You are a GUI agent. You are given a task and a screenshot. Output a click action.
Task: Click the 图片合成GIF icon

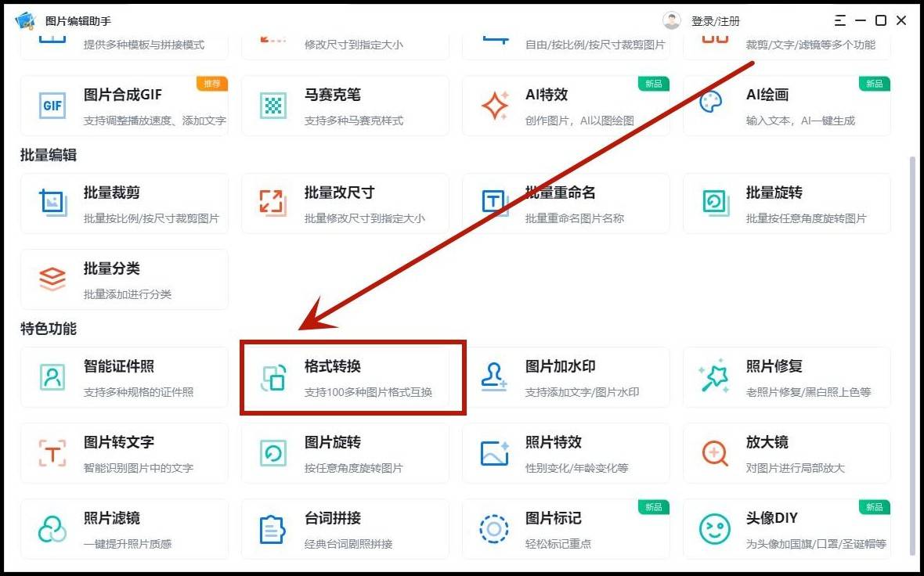click(52, 106)
